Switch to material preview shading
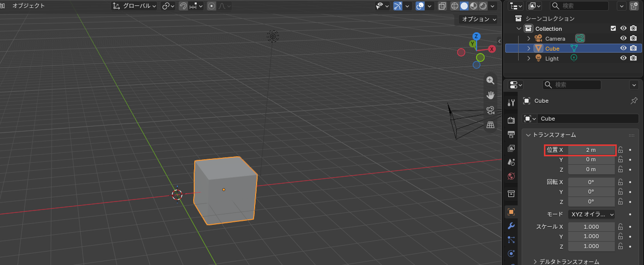 pos(474,6)
